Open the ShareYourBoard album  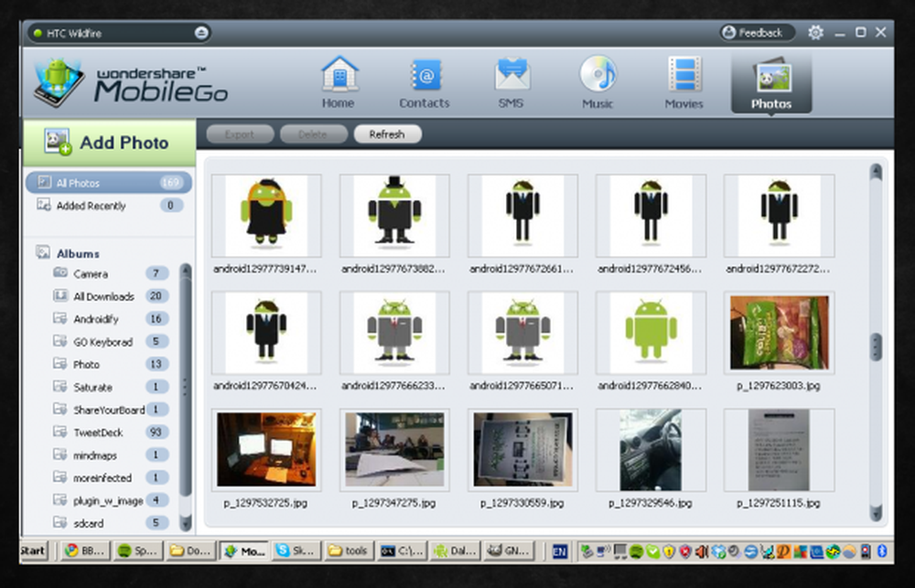click(x=111, y=410)
